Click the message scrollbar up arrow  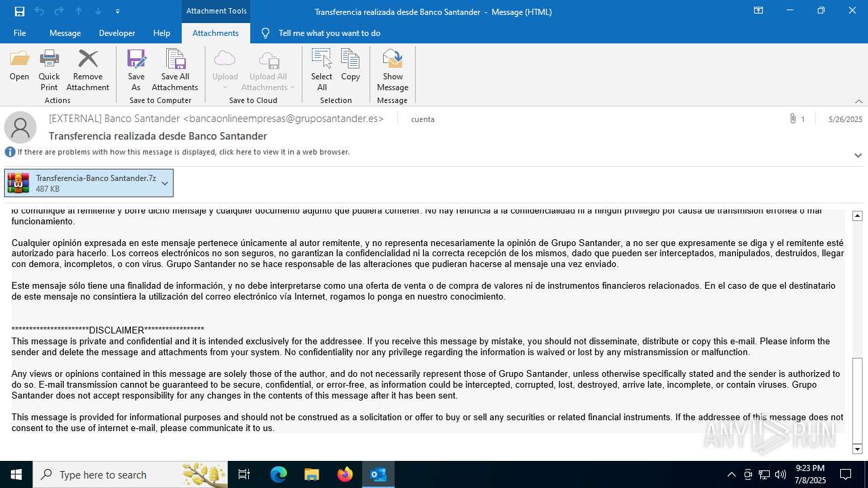coord(857,216)
